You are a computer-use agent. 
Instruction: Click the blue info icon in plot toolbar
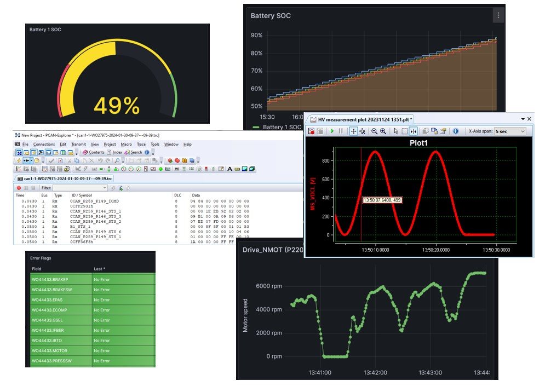pyautogui.click(x=456, y=131)
